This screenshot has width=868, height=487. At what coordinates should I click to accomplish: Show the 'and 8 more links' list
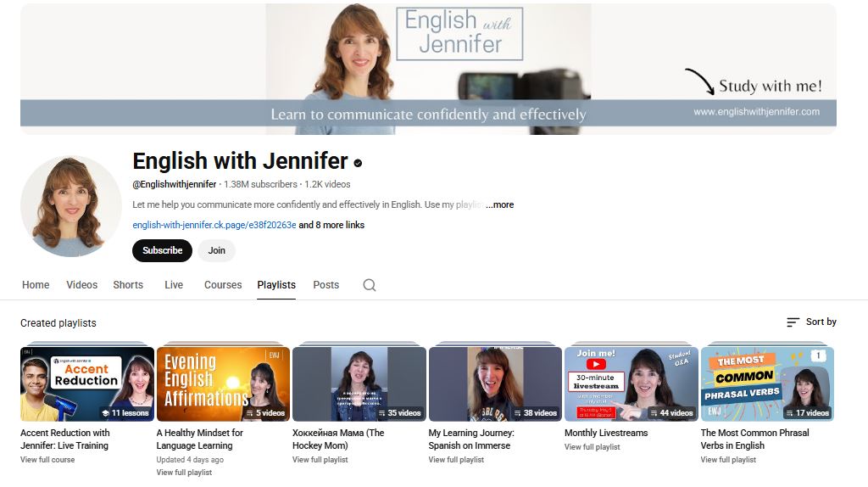click(331, 225)
